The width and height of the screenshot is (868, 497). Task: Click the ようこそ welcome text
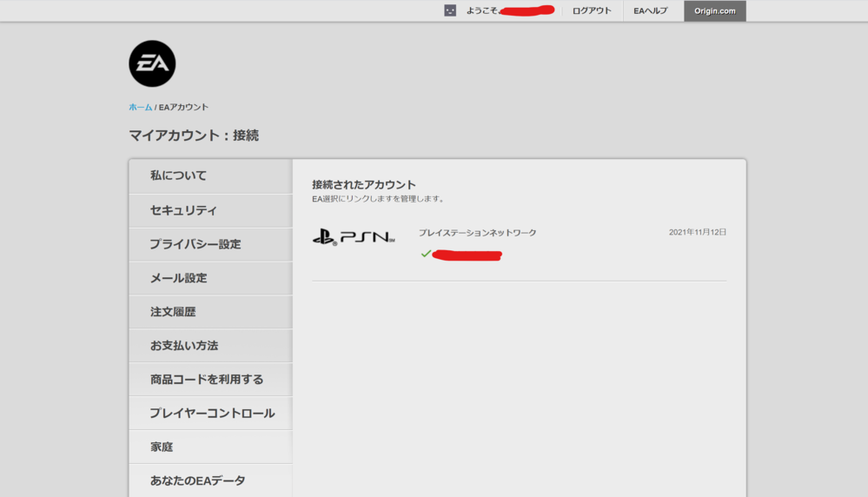coord(482,10)
